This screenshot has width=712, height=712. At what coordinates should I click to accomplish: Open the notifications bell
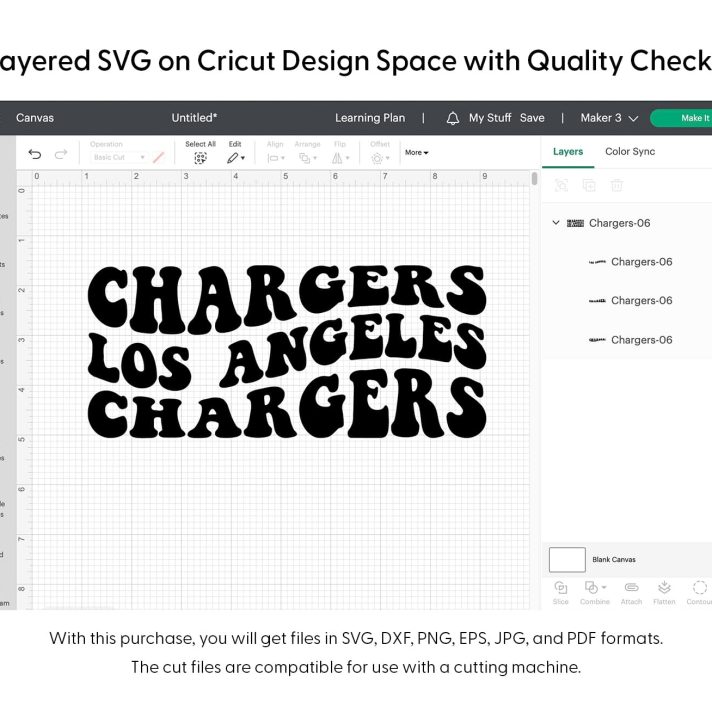(x=452, y=119)
